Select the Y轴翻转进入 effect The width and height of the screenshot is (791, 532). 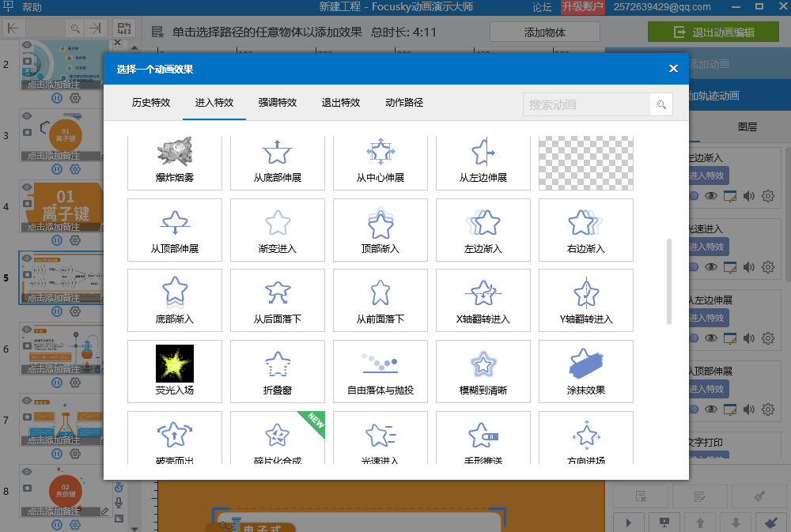pyautogui.click(x=586, y=300)
